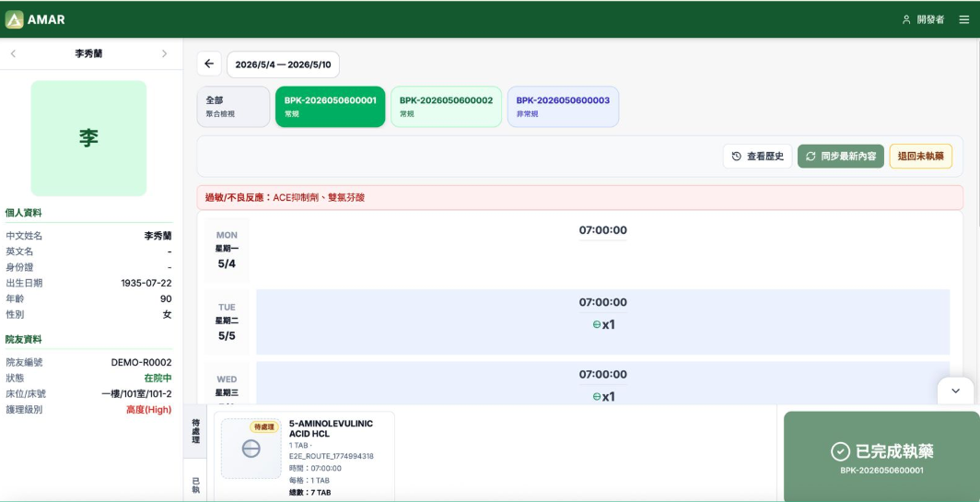Open the 2026/5/4 — 2026/5/10 date range picker
Image resolution: width=980 pixels, height=502 pixels.
click(283, 64)
